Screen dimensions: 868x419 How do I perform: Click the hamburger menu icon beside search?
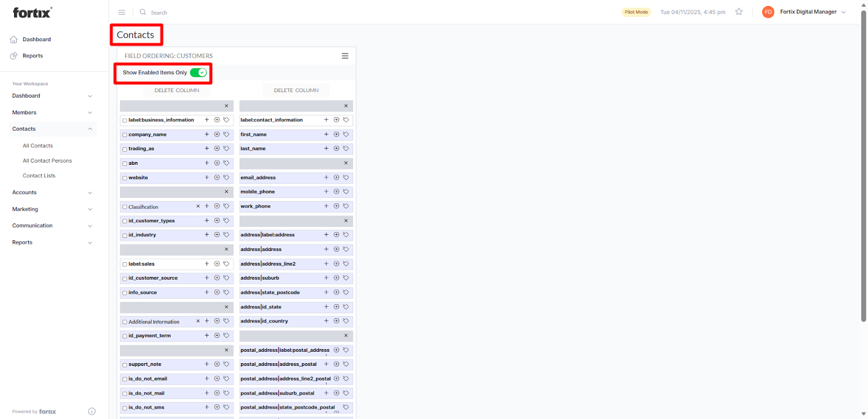(x=122, y=12)
